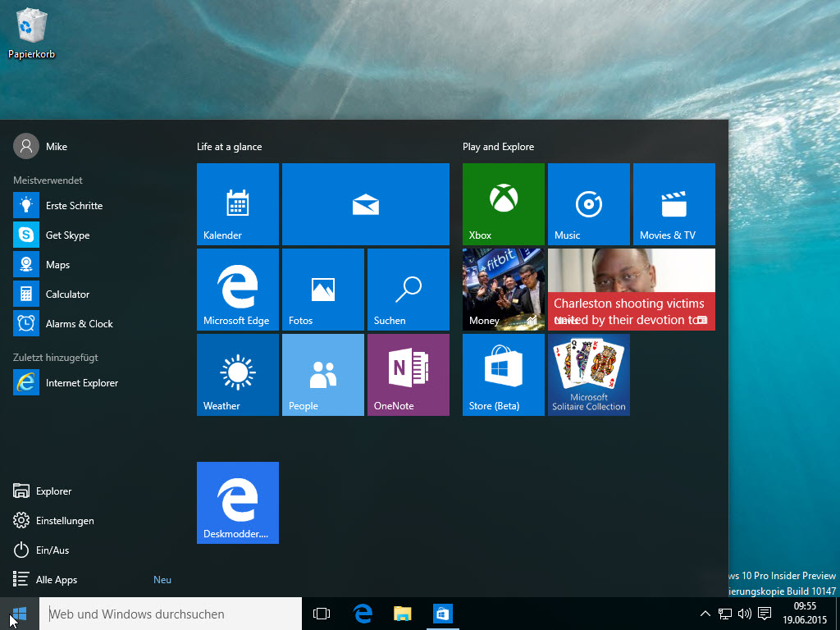
Task: Select the Papierkorb desktop icon
Action: (31, 33)
